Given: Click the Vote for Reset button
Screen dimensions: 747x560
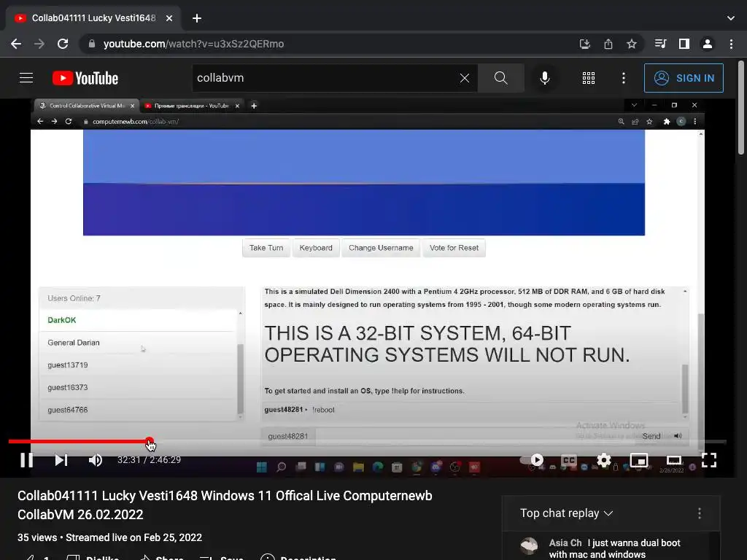Looking at the screenshot, I should [x=454, y=248].
